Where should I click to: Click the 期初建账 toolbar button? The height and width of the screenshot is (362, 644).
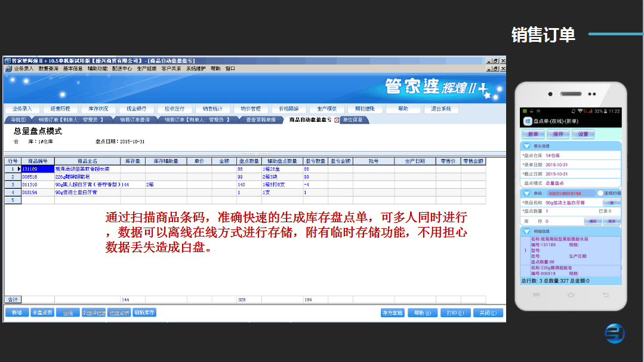click(365, 109)
